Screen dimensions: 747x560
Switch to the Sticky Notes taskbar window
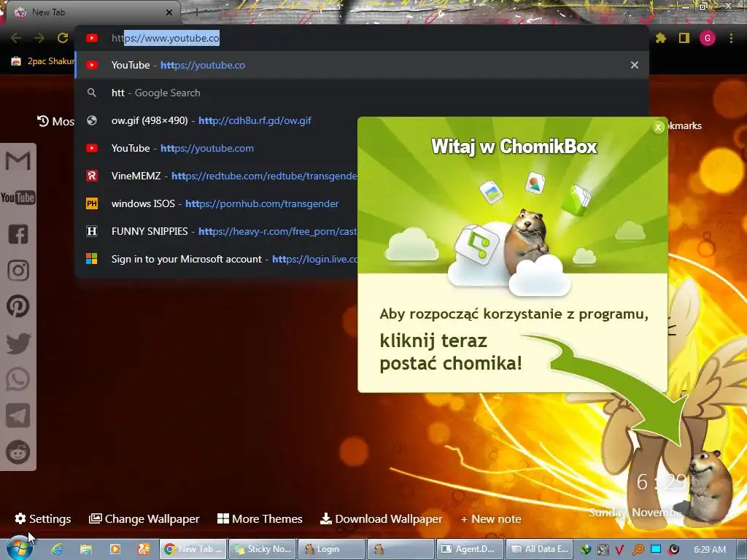pyautogui.click(x=263, y=549)
